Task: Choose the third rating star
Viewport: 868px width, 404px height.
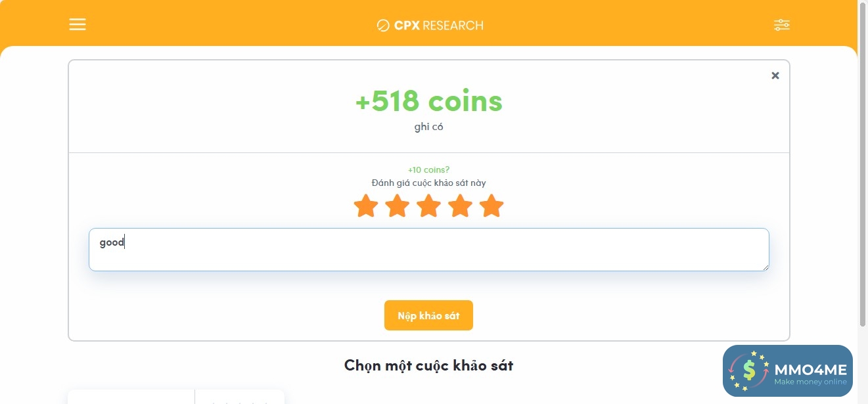Action: tap(428, 206)
